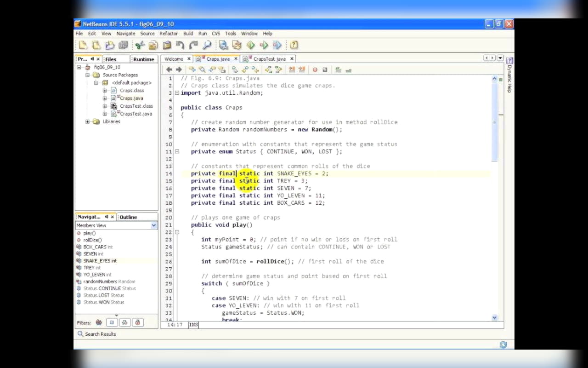Click the Build Main Project icon
Screen dimensions: 588x368
[224, 45]
